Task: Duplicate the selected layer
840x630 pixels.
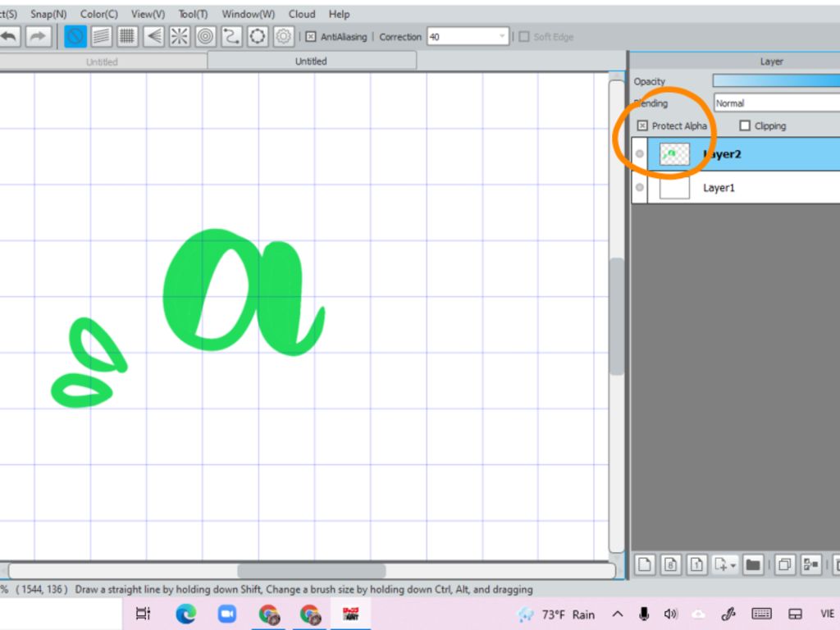Action: (x=785, y=564)
